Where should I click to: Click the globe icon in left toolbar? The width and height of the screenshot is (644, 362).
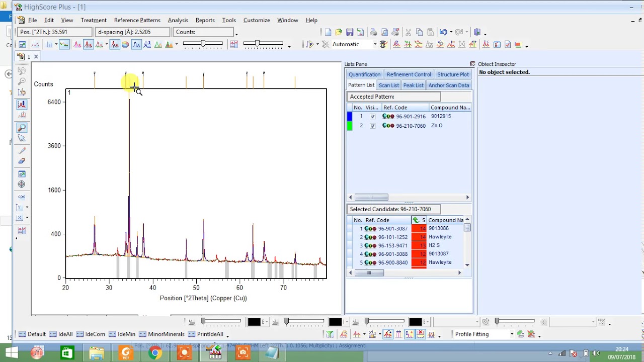(x=22, y=185)
